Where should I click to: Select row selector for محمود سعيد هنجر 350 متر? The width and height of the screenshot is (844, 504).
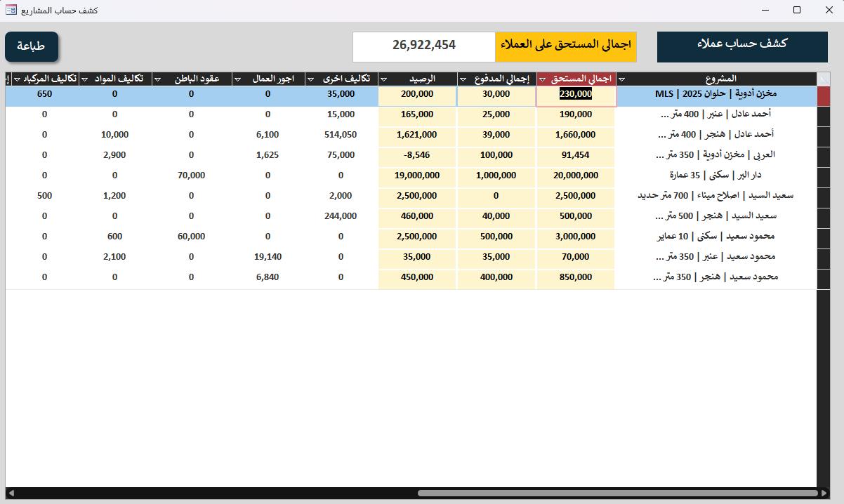point(824,279)
